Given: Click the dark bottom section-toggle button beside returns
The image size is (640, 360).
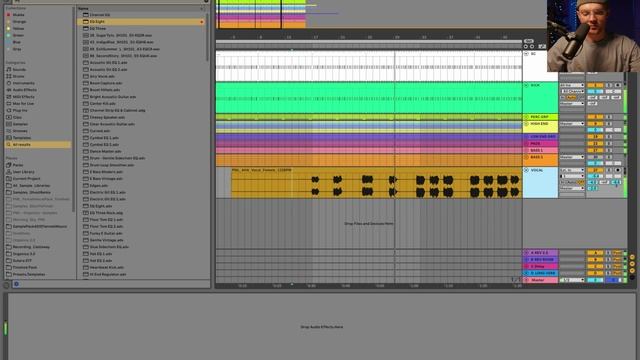Looking at the screenshot, I should 632,277.
